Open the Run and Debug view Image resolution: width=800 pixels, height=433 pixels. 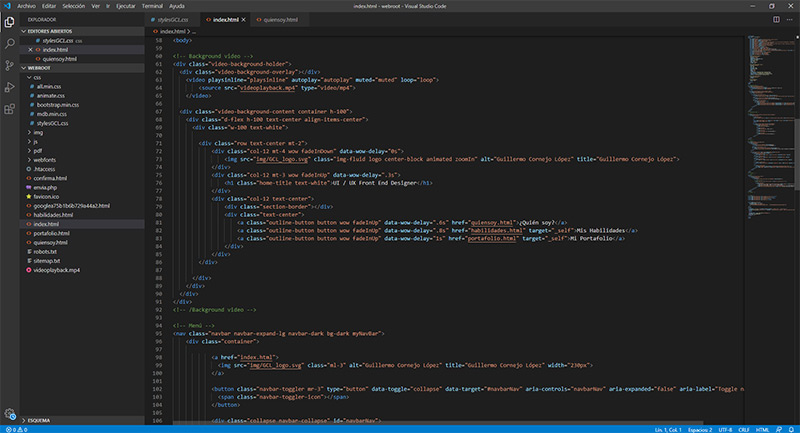[x=8, y=88]
